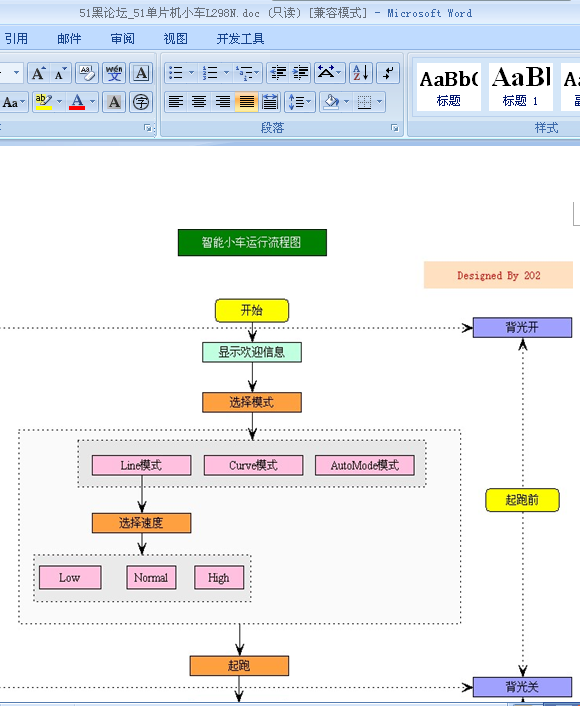The image size is (580, 706).
Task: Align text right
Action: (222, 102)
